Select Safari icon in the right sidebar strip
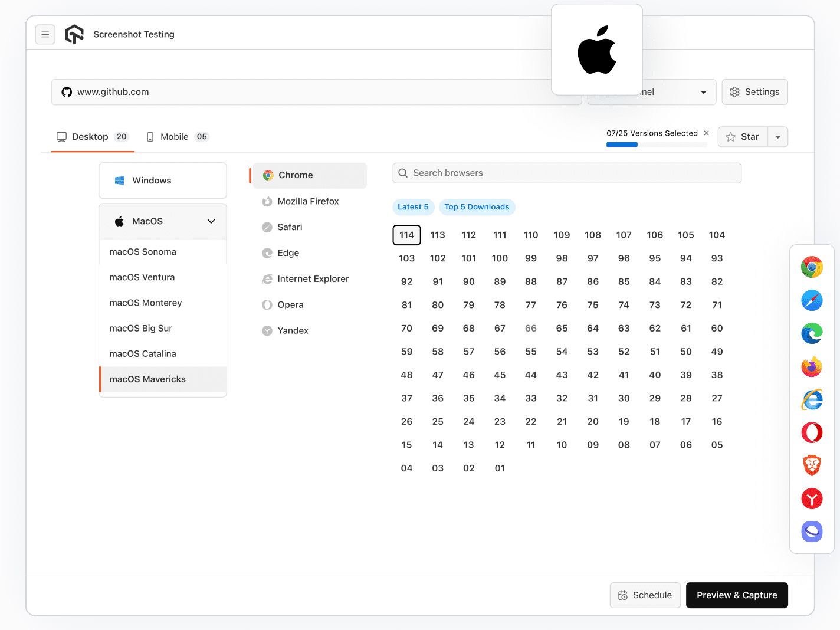840x630 pixels. tap(812, 300)
